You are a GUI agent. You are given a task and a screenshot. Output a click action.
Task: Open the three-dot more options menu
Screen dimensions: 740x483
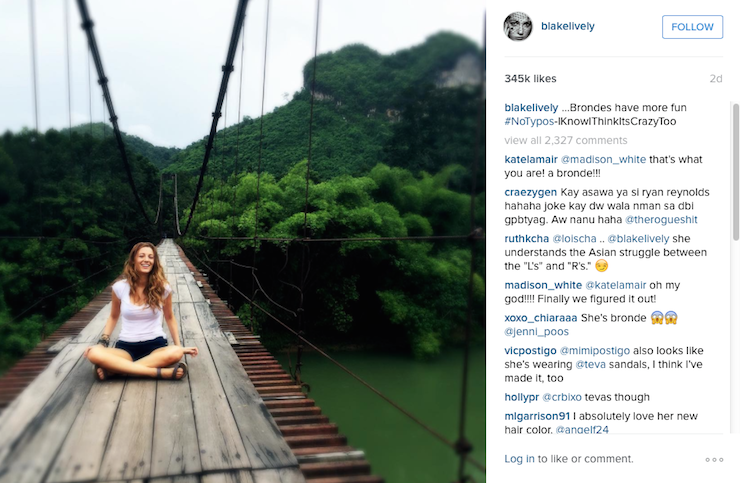point(713,459)
